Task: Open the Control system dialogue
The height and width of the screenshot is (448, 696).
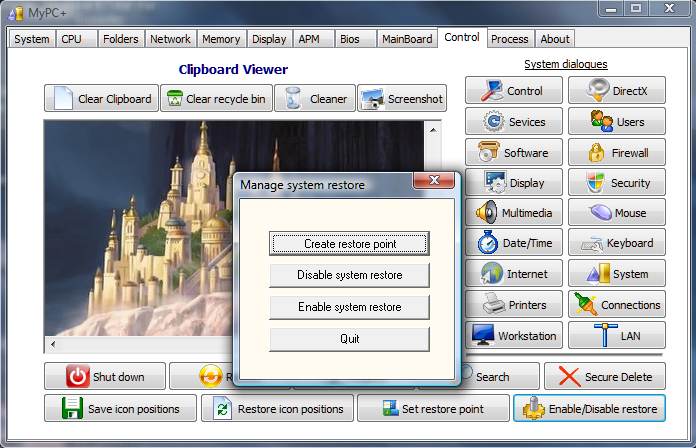Action: tap(514, 91)
